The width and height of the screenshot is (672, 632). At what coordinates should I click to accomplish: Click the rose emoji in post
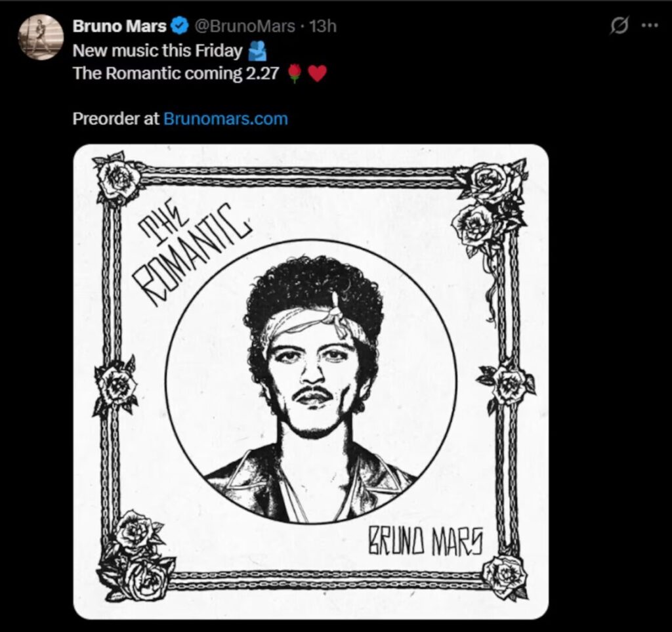(x=295, y=74)
